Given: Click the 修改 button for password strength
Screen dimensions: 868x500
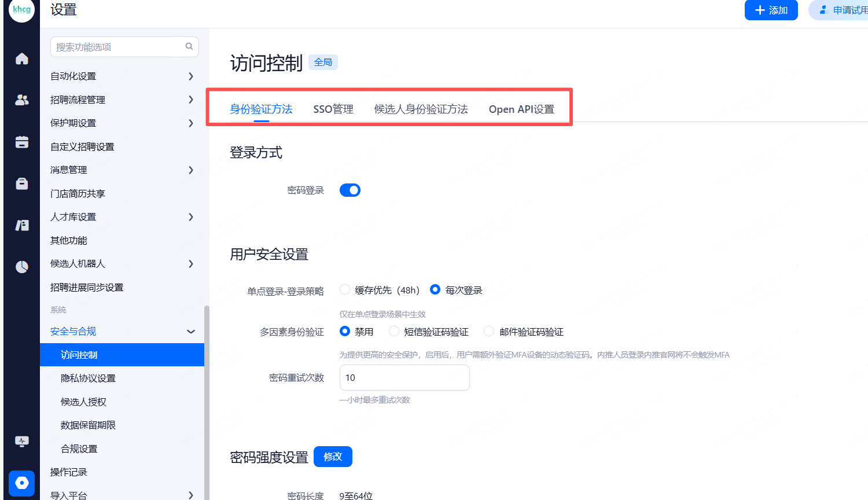Looking at the screenshot, I should (x=333, y=457).
